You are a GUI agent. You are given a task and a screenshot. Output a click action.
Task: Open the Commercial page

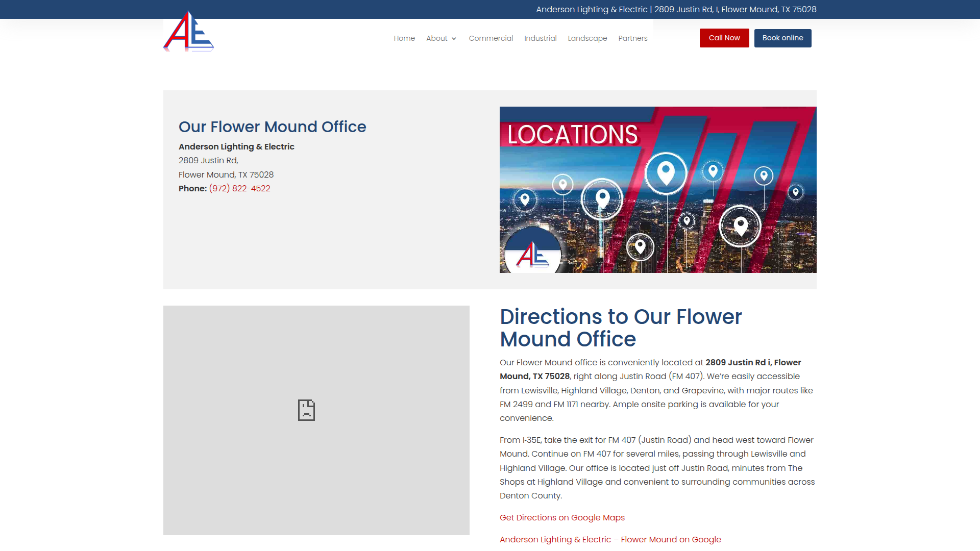[x=491, y=38]
